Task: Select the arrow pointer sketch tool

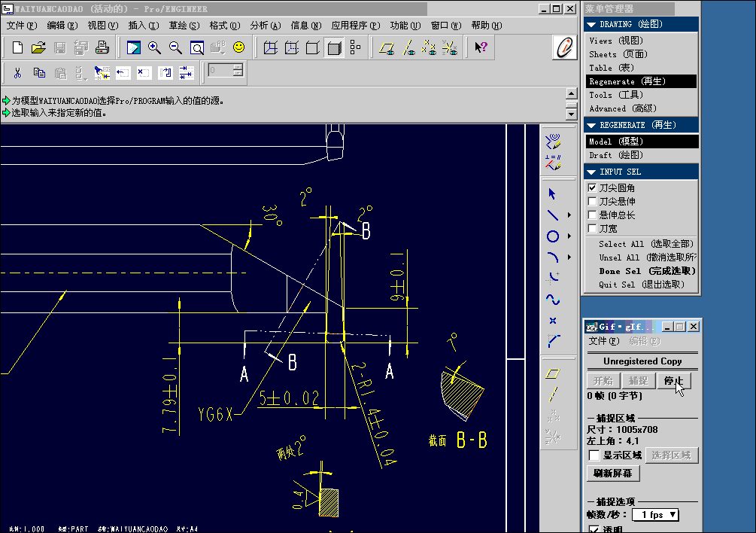Action: click(x=553, y=194)
